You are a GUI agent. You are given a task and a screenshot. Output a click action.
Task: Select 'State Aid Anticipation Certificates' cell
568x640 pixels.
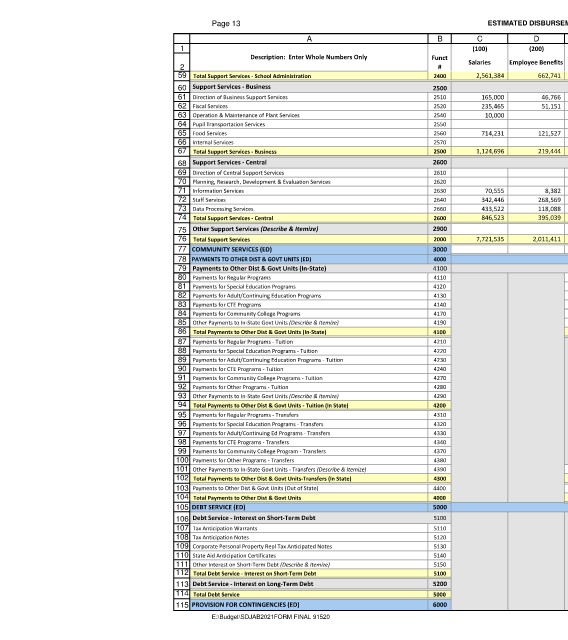pos(309,556)
